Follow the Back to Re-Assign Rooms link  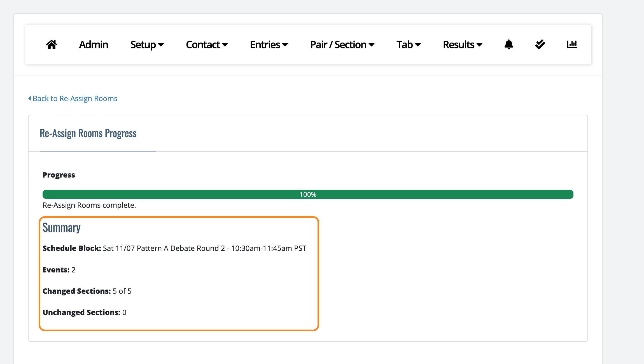point(73,99)
